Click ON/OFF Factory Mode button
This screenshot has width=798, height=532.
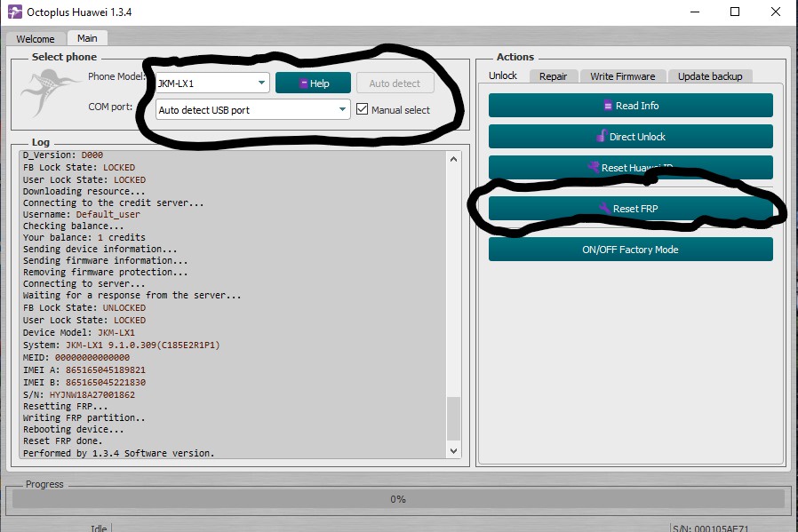coord(631,250)
